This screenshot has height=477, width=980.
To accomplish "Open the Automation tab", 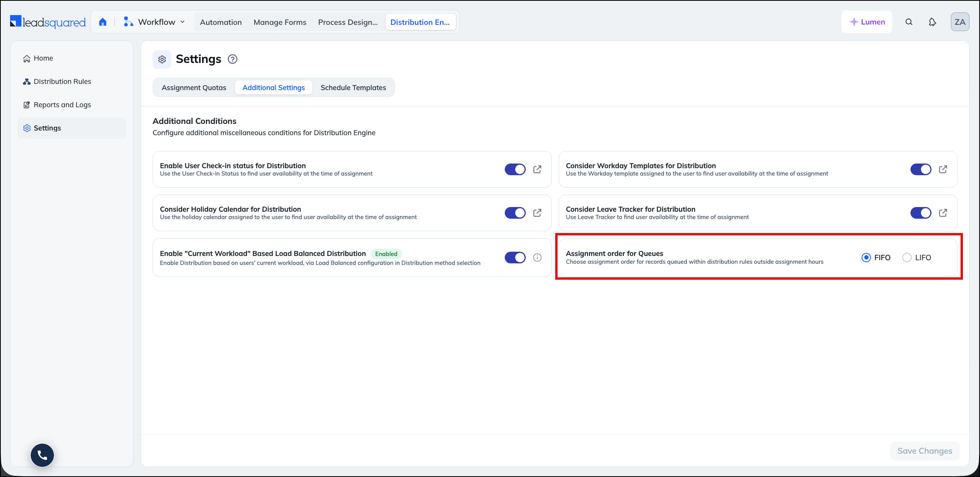I will tap(221, 22).
